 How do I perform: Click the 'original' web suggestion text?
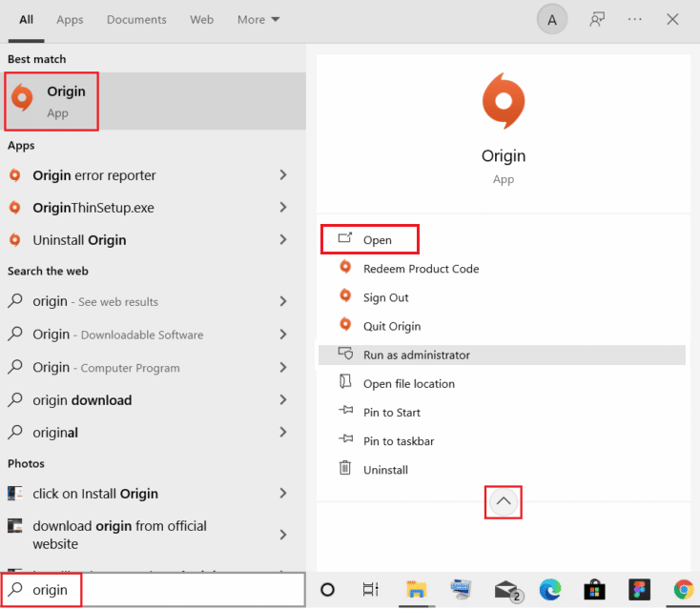pyautogui.click(x=55, y=433)
